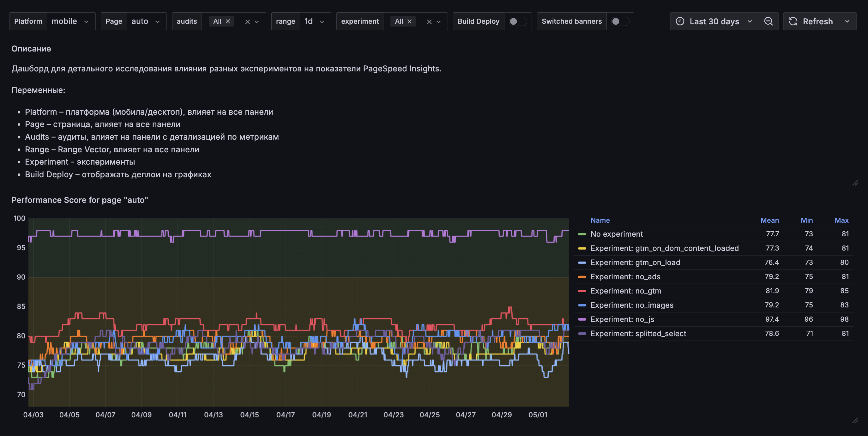Open the refresh interval dropdown arrow
Image resolution: width=868 pixels, height=436 pixels.
coord(847,21)
